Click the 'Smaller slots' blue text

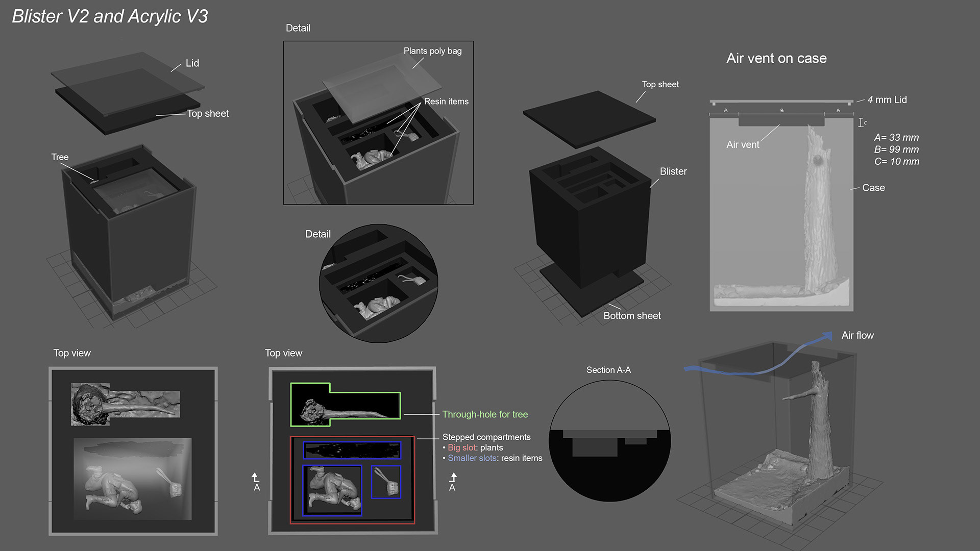click(472, 458)
